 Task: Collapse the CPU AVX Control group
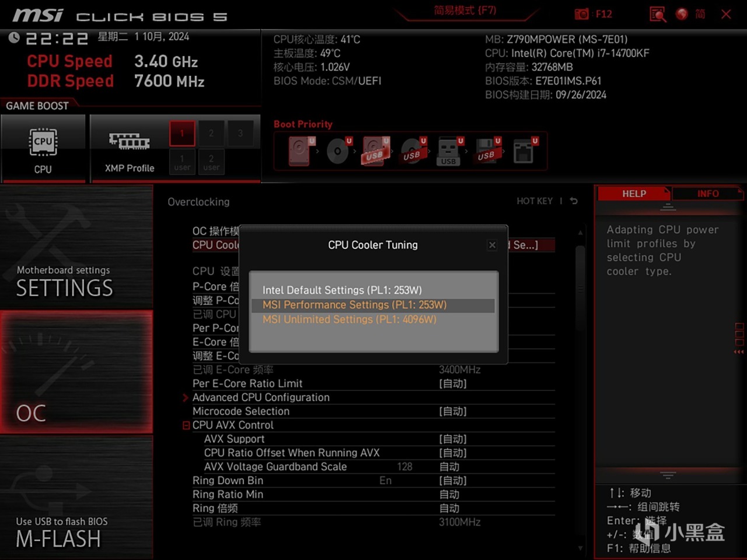pos(186,425)
